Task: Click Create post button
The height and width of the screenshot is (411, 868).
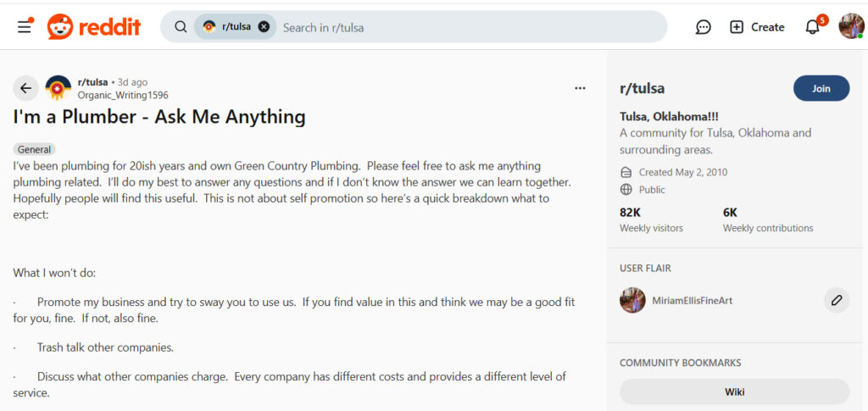Action: coord(757,27)
